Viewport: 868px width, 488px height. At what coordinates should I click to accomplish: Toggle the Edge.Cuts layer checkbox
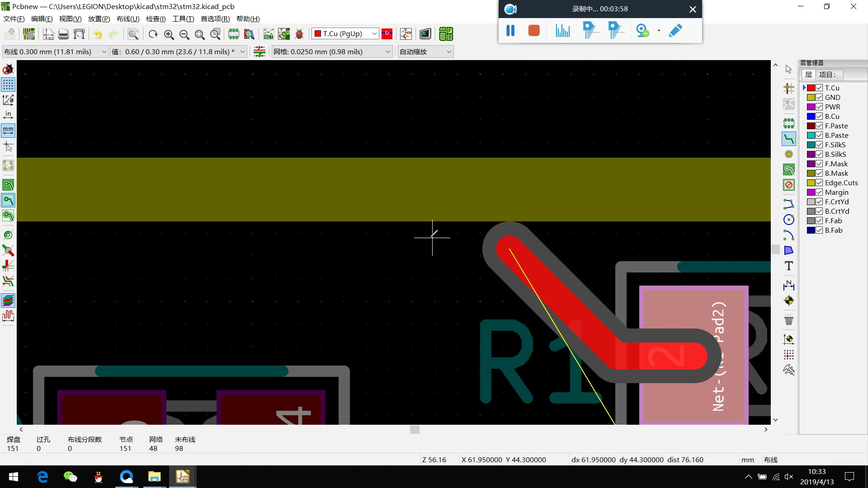819,183
